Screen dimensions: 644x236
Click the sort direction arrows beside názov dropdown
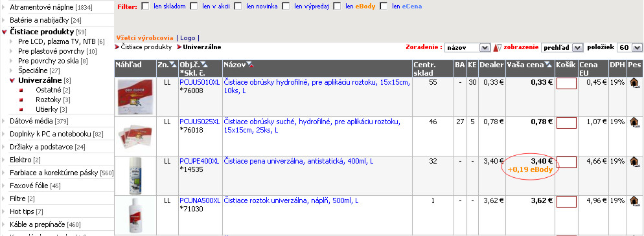pyautogui.click(x=498, y=48)
